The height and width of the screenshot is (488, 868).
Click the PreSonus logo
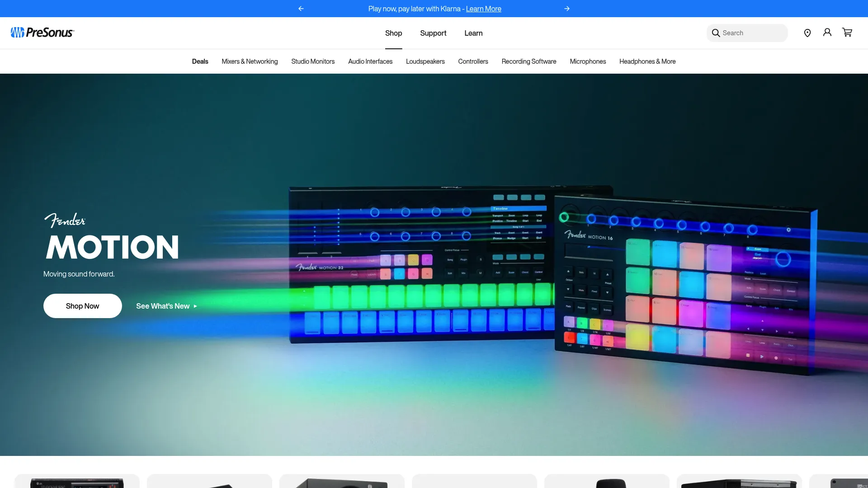pos(42,33)
